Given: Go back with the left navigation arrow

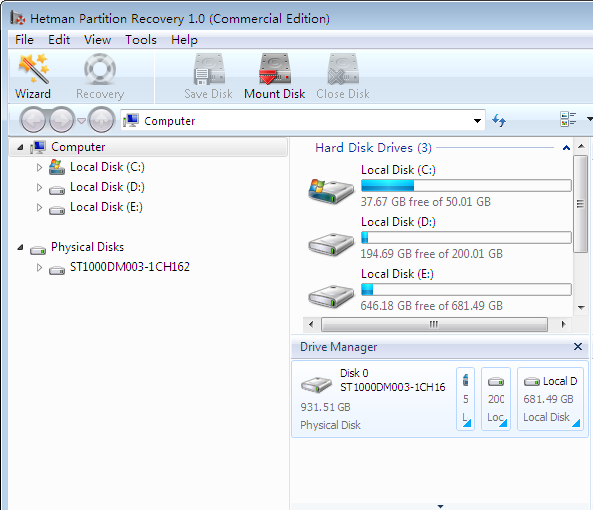Looking at the screenshot, I should pos(33,120).
